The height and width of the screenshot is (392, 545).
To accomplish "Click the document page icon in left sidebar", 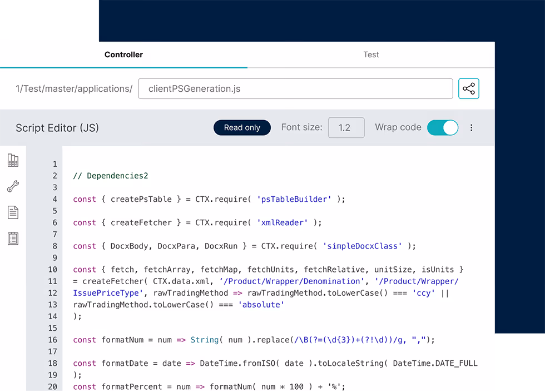I will [x=13, y=212].
